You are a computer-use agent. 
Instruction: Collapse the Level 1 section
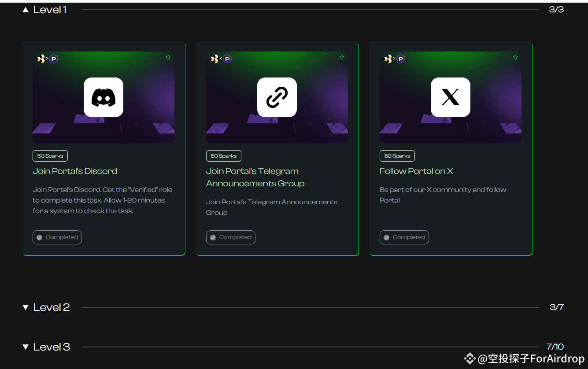pos(26,10)
